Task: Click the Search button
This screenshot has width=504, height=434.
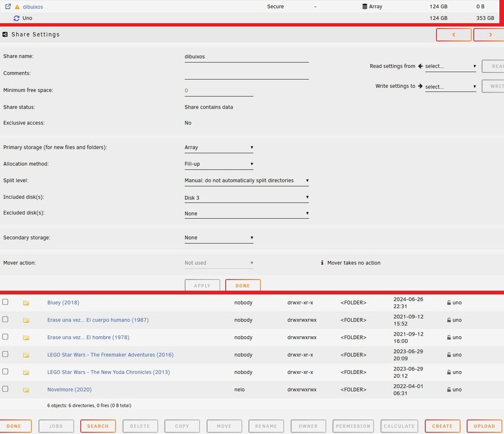Action: click(98, 426)
